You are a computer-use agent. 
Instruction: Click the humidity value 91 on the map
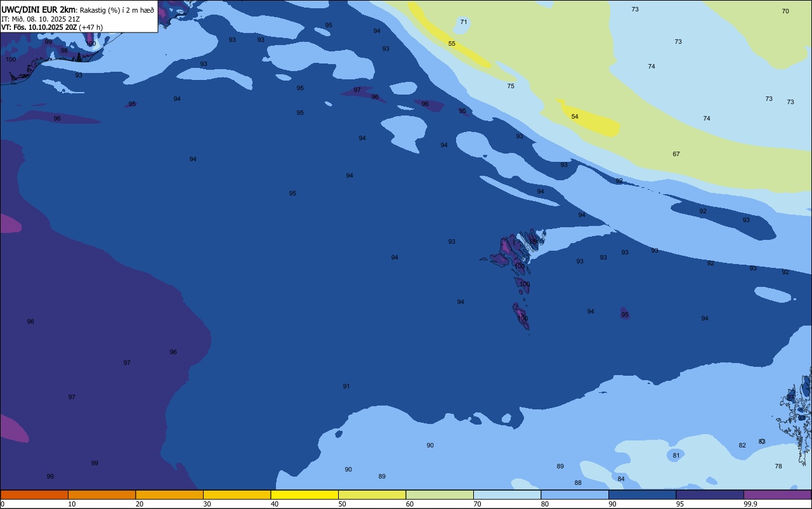tap(346, 387)
